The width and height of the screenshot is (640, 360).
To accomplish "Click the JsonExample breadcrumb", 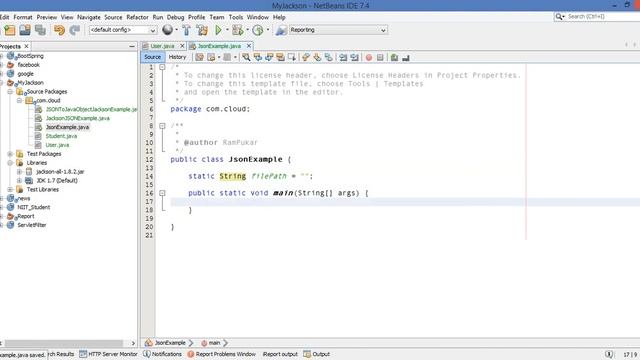I will click(166, 343).
